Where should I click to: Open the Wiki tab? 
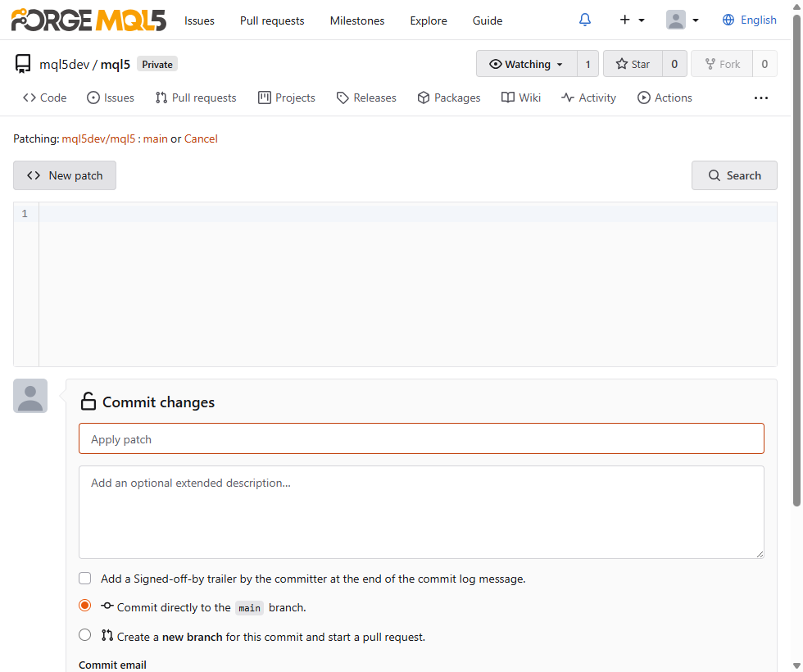[x=521, y=98]
